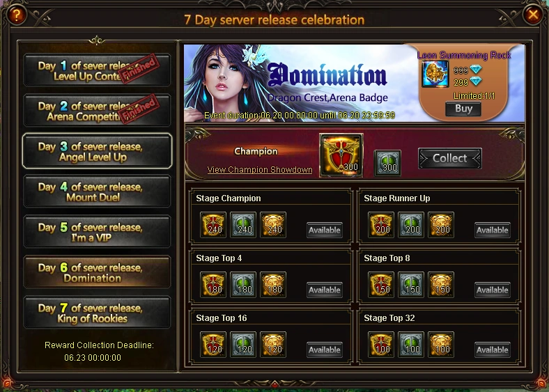The width and height of the screenshot is (549, 392).
Task: Select Day 6 Domination tab
Action: coord(97,272)
